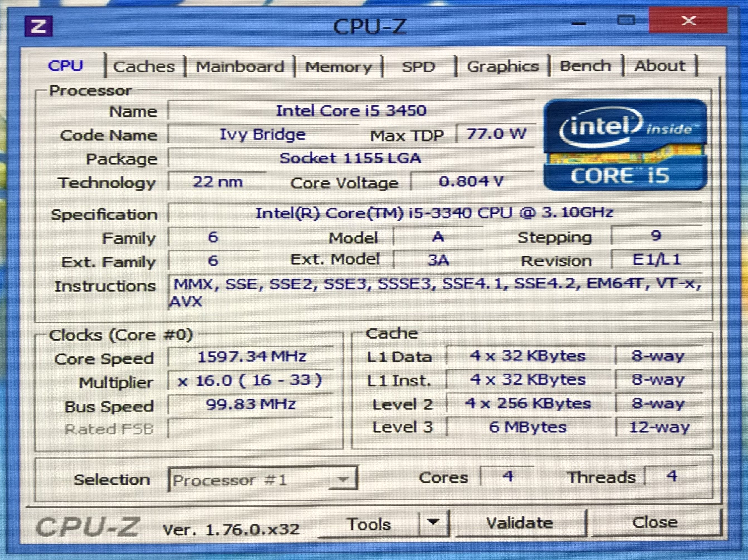Switch to the Caches tab
This screenshot has height=560, width=748.
point(144,66)
